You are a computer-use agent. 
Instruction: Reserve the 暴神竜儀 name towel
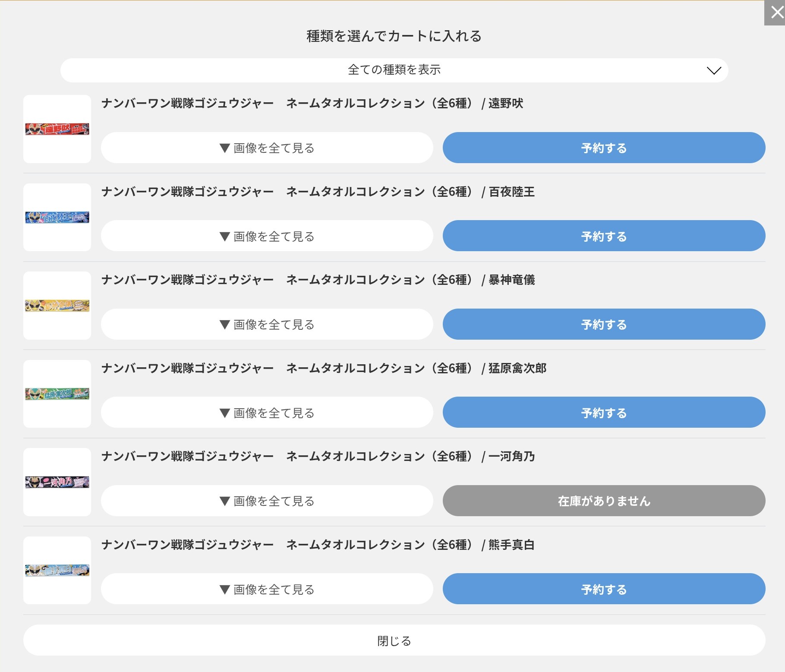pos(604,325)
